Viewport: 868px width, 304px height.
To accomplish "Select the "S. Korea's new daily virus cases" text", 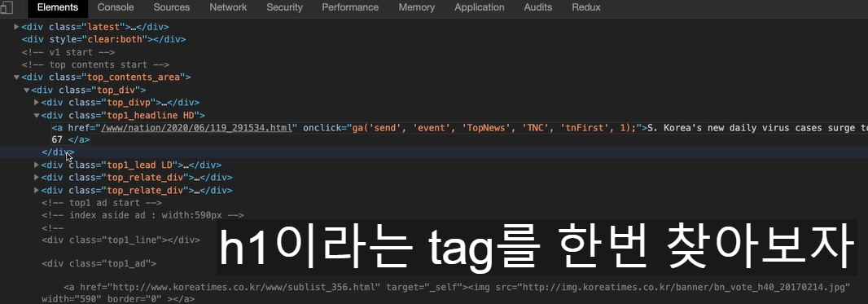I will (x=757, y=128).
